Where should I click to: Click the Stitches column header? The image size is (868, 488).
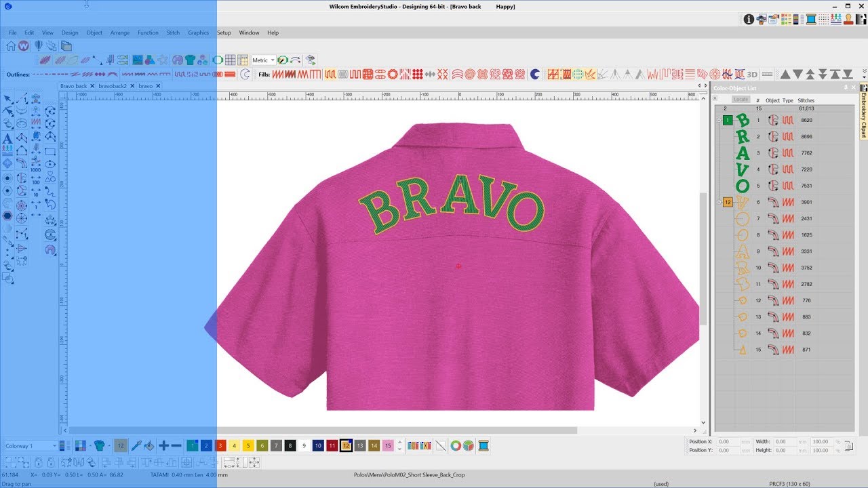coord(806,100)
